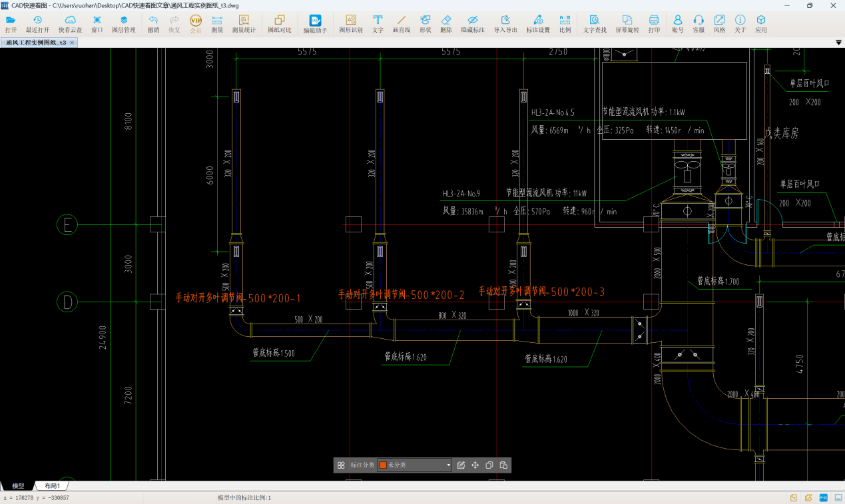Expand the 未分类 annotation category dropdown
This screenshot has width=845, height=504.
point(448,465)
